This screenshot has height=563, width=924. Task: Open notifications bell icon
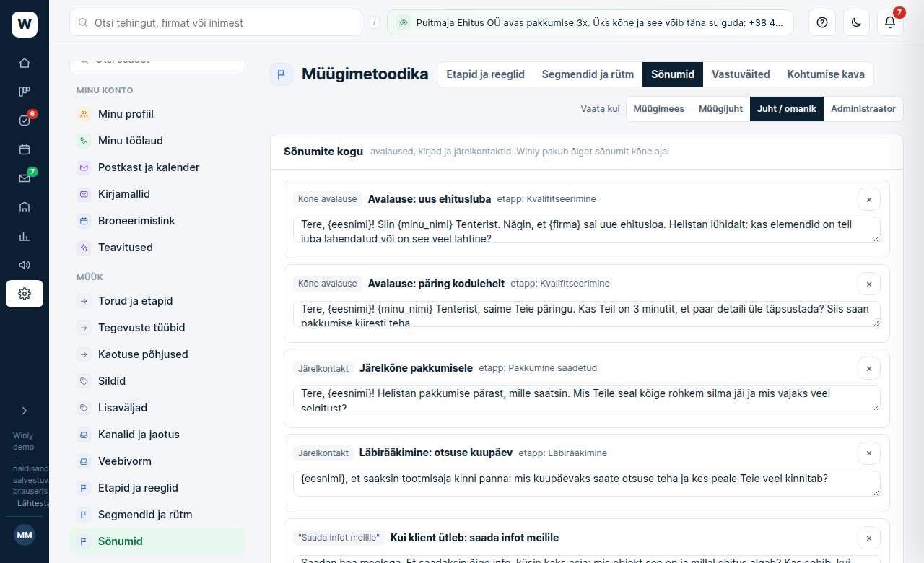(890, 22)
